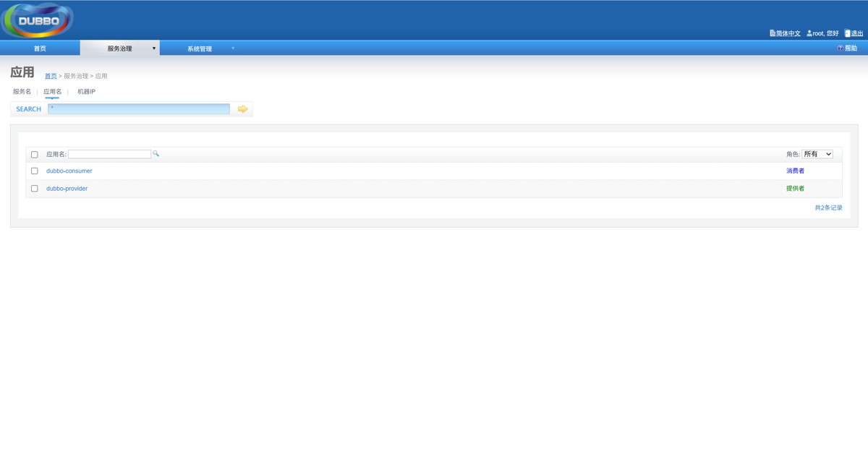868x456 pixels.
Task: Check the dubbo-consumer row checkbox
Action: 34,171
